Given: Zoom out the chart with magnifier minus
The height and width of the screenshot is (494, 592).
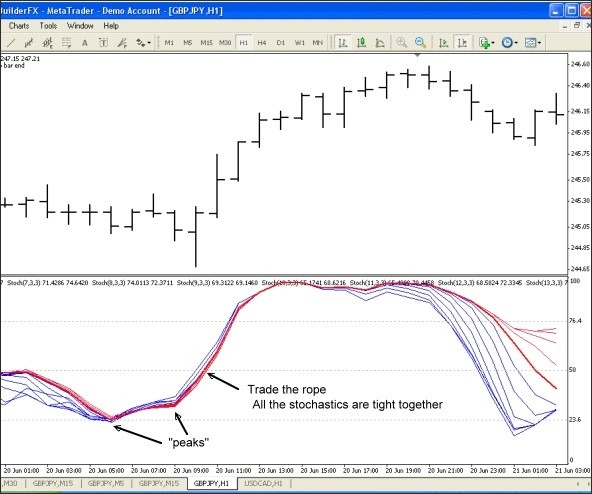Looking at the screenshot, I should click(x=420, y=42).
